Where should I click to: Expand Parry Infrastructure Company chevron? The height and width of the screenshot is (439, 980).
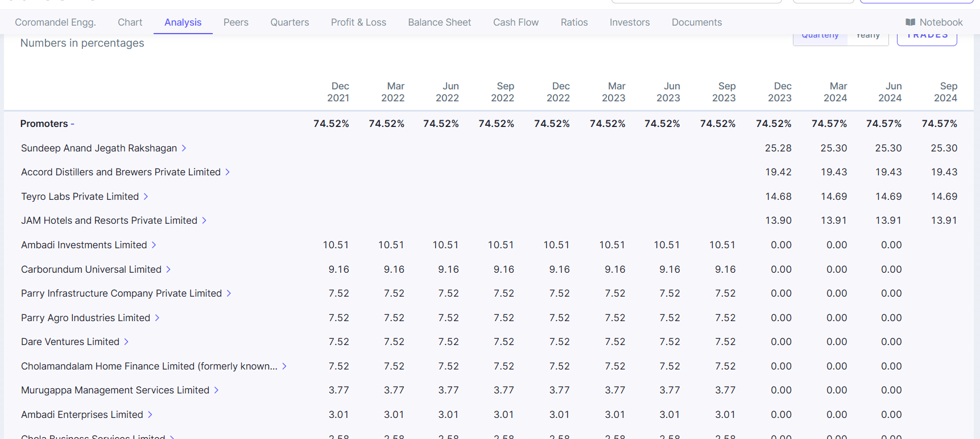[x=229, y=293]
